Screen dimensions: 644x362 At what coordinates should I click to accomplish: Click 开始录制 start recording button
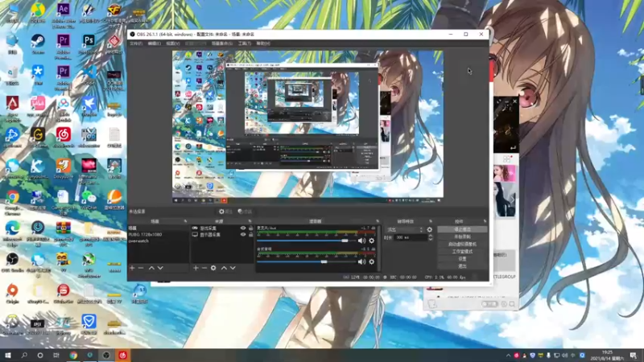(x=462, y=237)
